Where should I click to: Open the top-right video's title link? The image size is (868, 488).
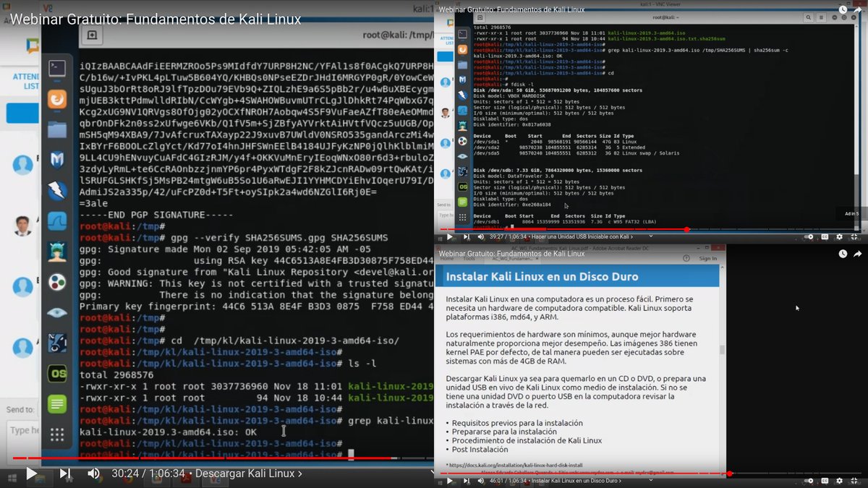(x=511, y=9)
